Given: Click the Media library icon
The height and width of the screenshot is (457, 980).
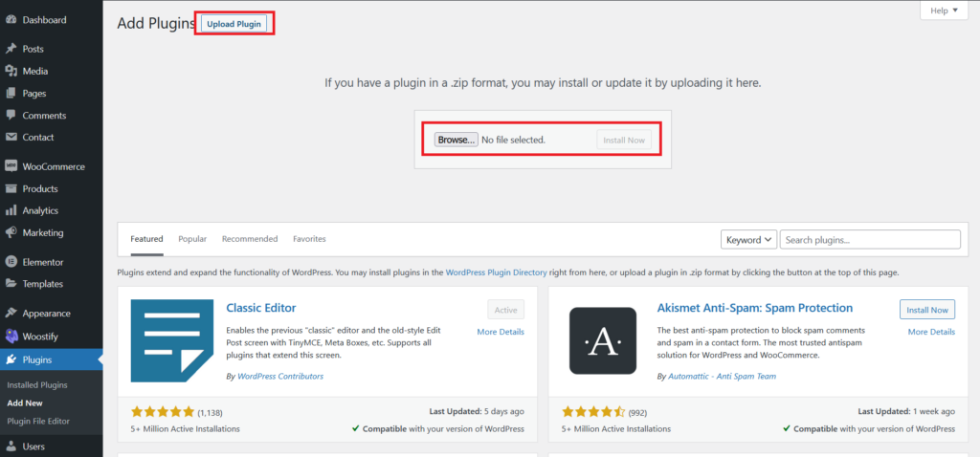Looking at the screenshot, I should tap(11, 71).
